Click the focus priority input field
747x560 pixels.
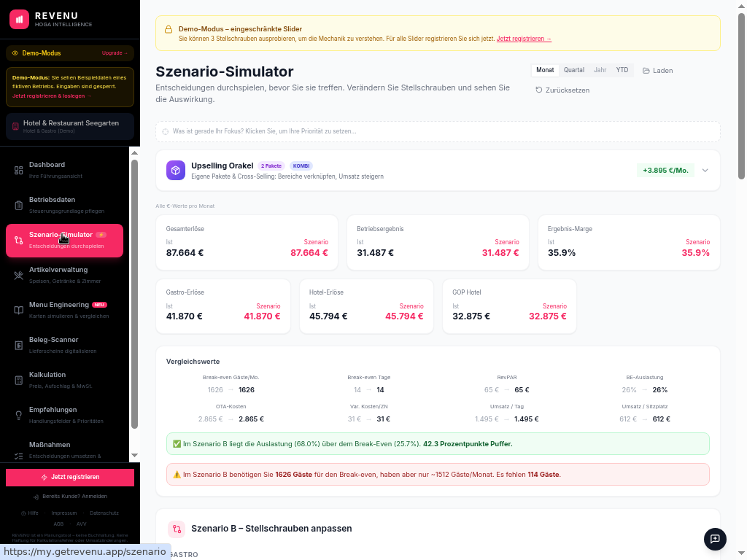click(438, 131)
